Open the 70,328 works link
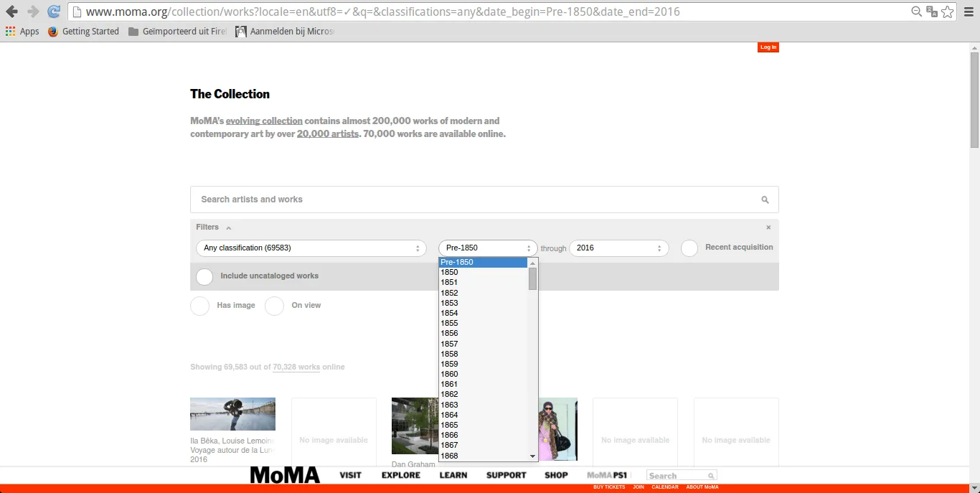980x493 pixels. coord(296,367)
